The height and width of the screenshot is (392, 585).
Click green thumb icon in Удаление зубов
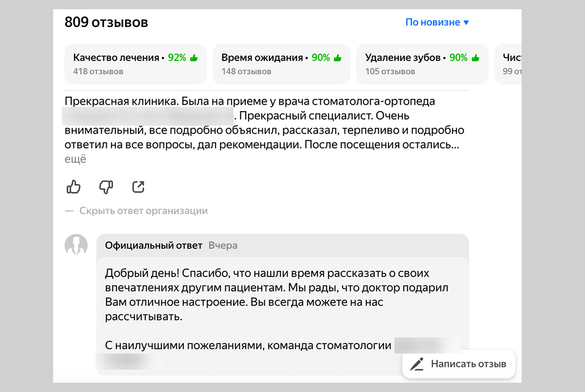[x=475, y=58]
